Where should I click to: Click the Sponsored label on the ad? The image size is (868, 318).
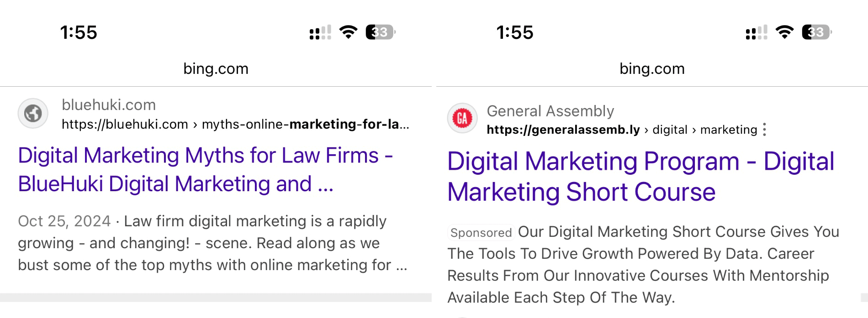pos(481,233)
